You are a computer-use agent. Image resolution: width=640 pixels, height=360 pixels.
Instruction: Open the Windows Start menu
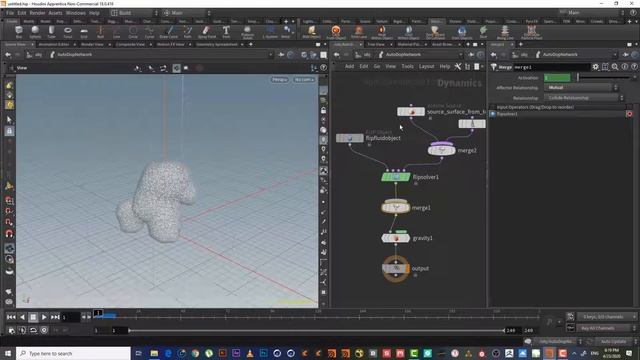pyautogui.click(x=8, y=353)
